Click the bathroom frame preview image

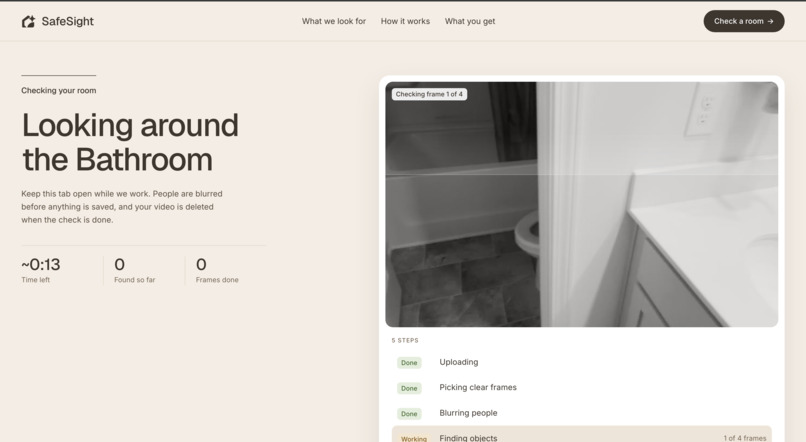click(581, 204)
